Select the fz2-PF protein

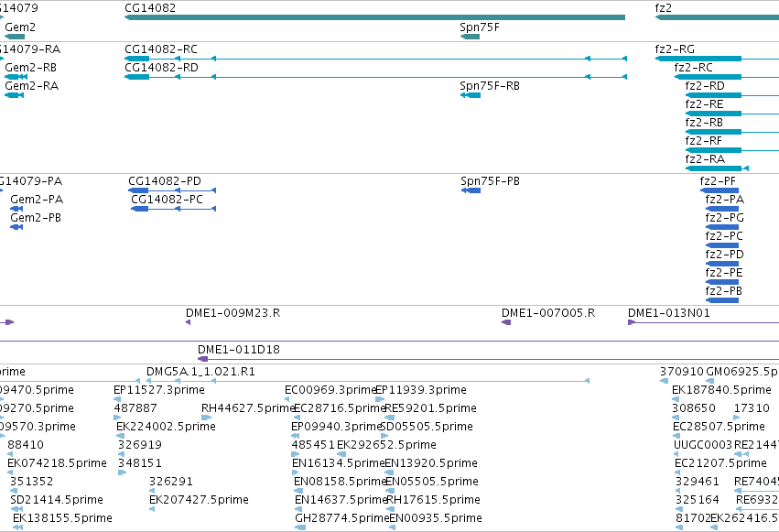click(719, 190)
